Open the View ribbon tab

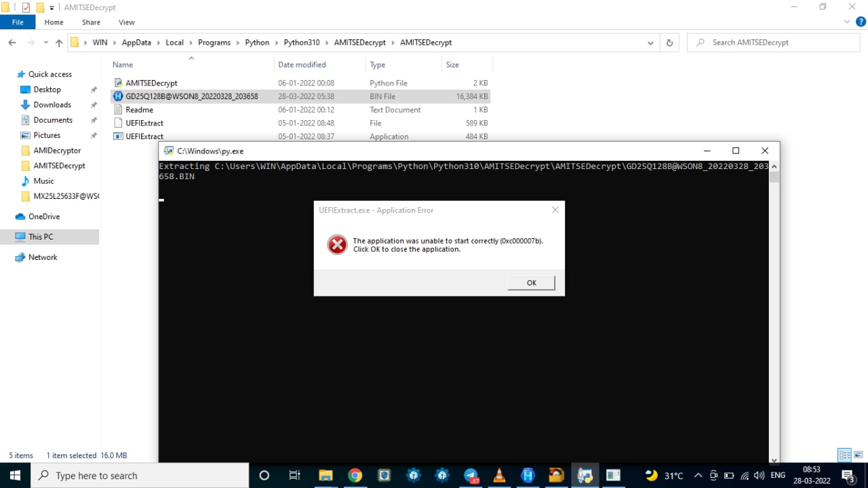click(x=126, y=22)
